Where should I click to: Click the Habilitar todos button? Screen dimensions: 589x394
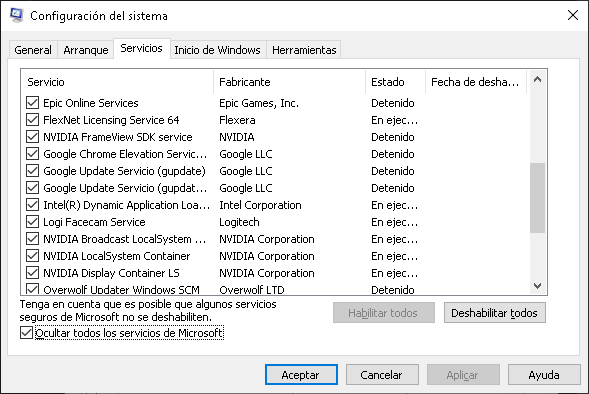(383, 313)
